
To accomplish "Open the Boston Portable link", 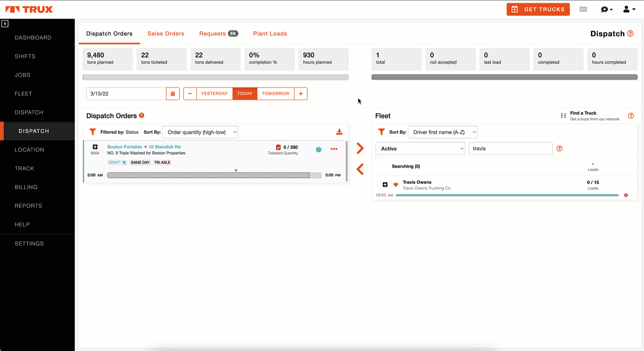I will [125, 147].
